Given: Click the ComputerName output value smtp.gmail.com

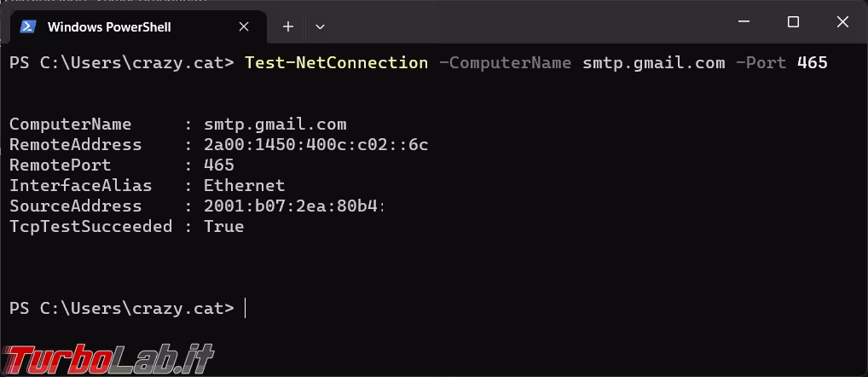Looking at the screenshot, I should [275, 124].
